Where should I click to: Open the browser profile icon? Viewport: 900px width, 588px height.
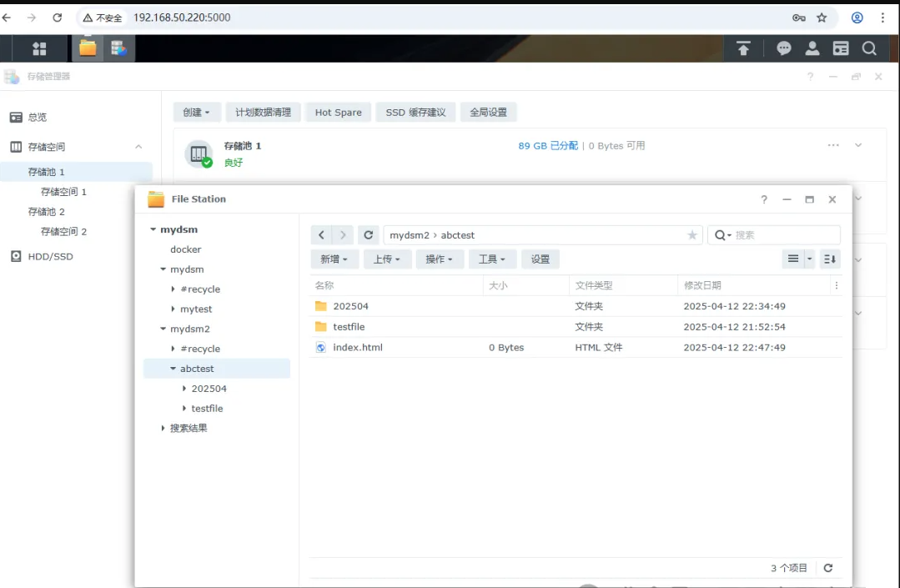coord(857,18)
